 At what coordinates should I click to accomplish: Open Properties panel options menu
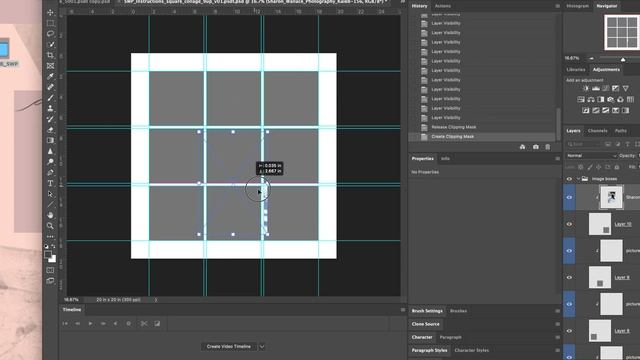[x=557, y=158]
